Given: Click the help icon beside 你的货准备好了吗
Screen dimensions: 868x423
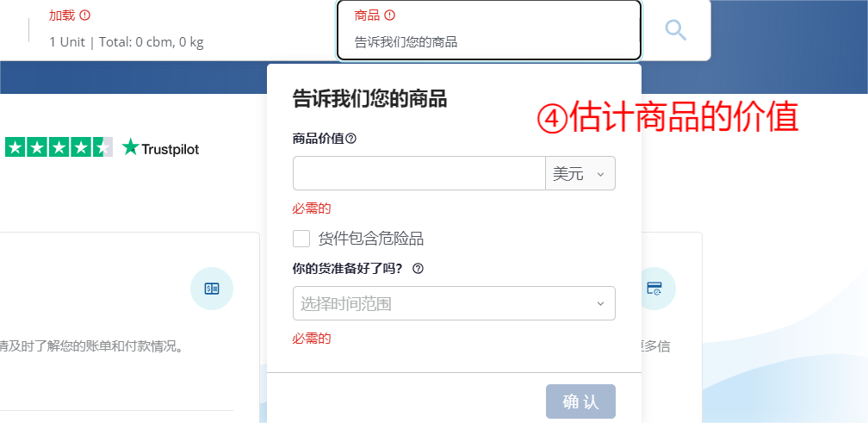Looking at the screenshot, I should click(x=418, y=269).
